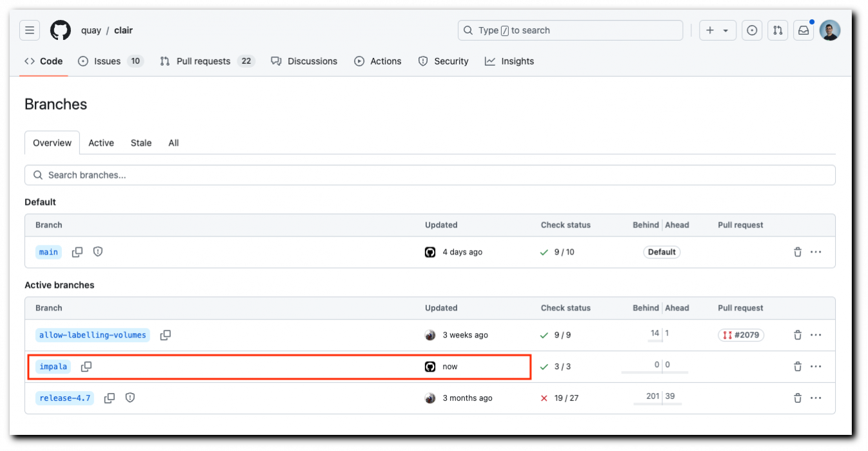The image size is (868, 451).
Task: Click the Default badge for main
Action: click(x=662, y=252)
